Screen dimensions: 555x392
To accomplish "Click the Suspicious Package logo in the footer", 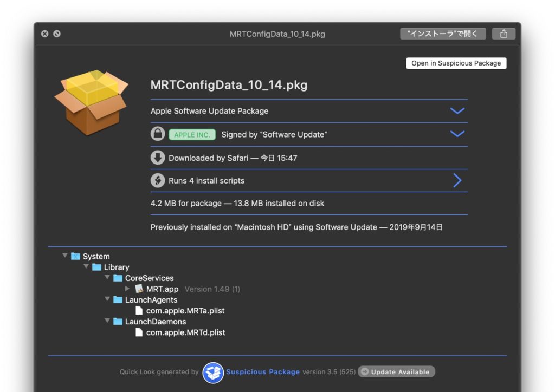I will point(213,373).
